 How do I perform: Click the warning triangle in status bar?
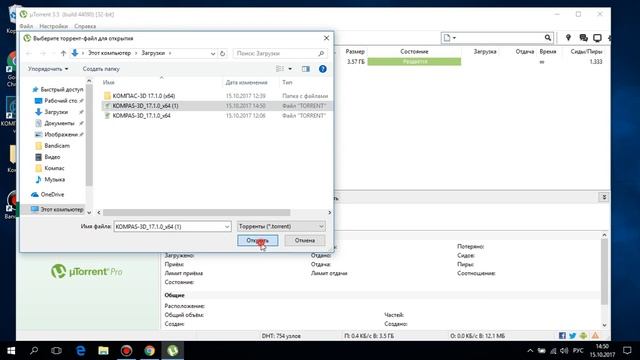[x=596, y=336]
